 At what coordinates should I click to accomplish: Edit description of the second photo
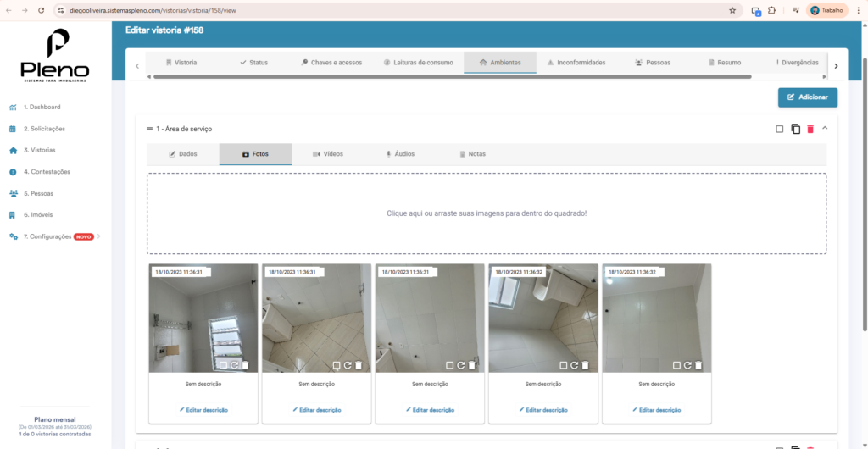click(x=317, y=410)
